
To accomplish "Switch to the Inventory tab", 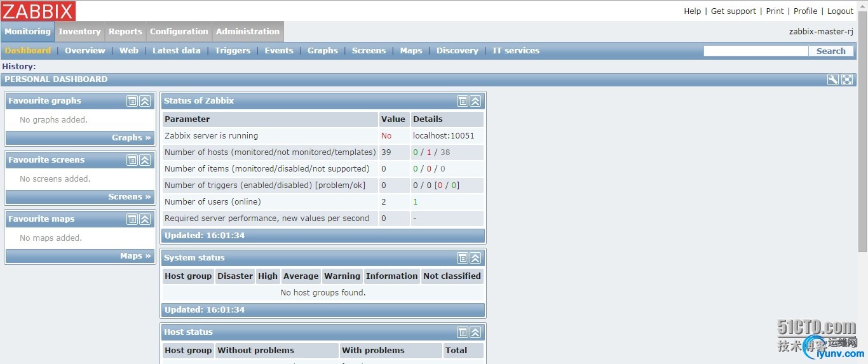I will 79,32.
